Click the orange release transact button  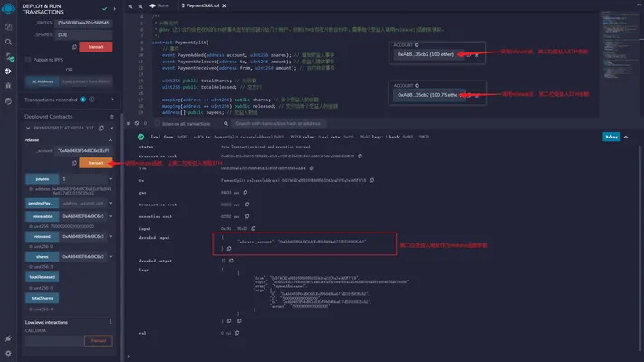point(96,163)
